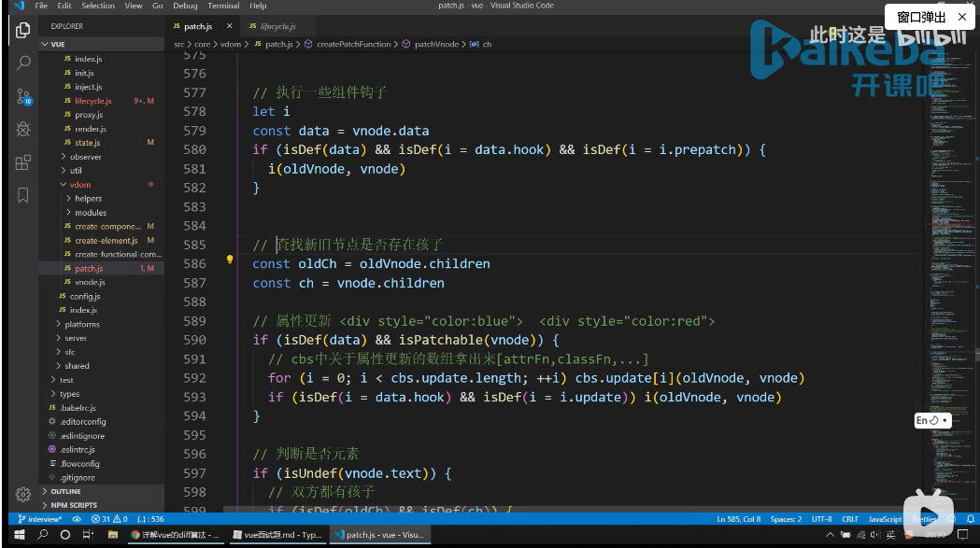980x548 pixels.
Task: Change indentation via Spaces: 2
Action: 786,519
